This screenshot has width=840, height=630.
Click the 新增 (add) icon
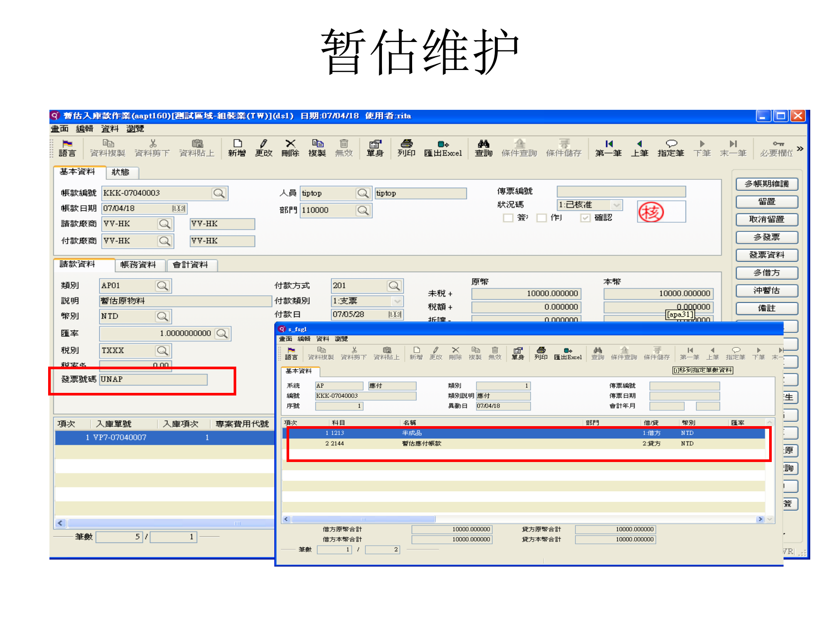pos(237,148)
